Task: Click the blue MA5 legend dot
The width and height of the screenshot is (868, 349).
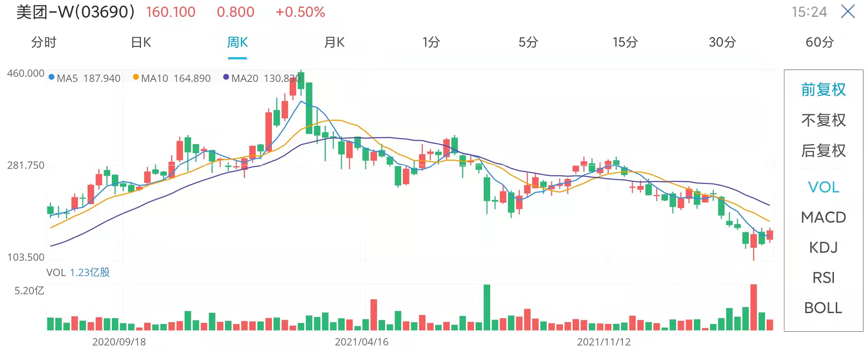Action: coord(51,77)
